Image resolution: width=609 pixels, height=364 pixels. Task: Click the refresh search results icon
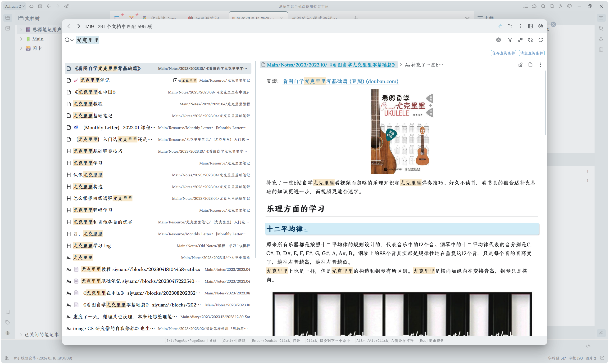(541, 40)
